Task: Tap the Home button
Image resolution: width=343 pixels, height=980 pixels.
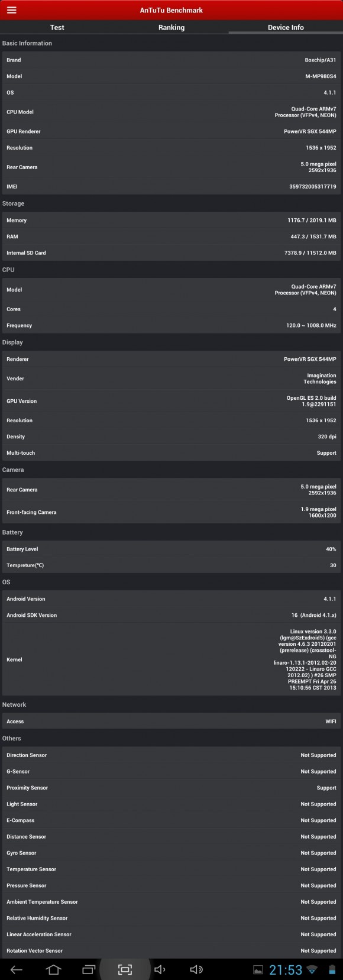Action: 53,969
